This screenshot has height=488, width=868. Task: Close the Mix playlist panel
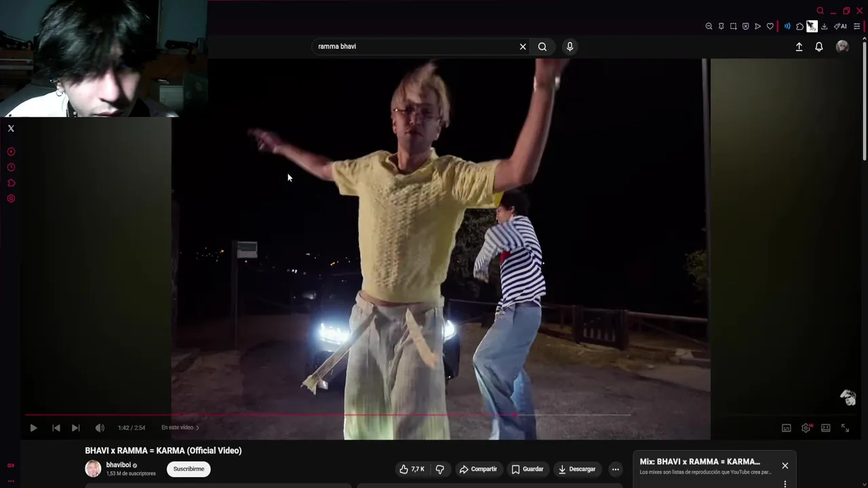coord(785,466)
